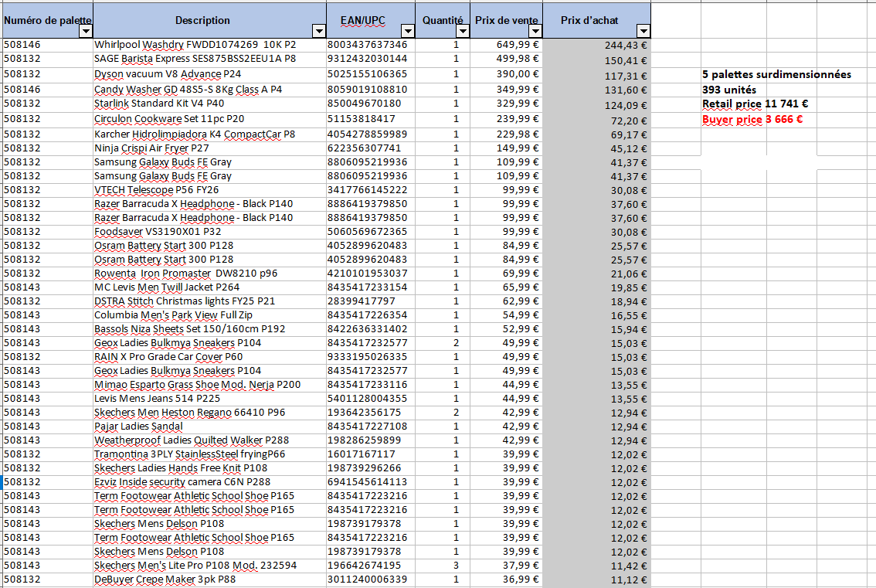Expand the Prix de vente filter arrow
876x588 pixels.
pos(535,31)
